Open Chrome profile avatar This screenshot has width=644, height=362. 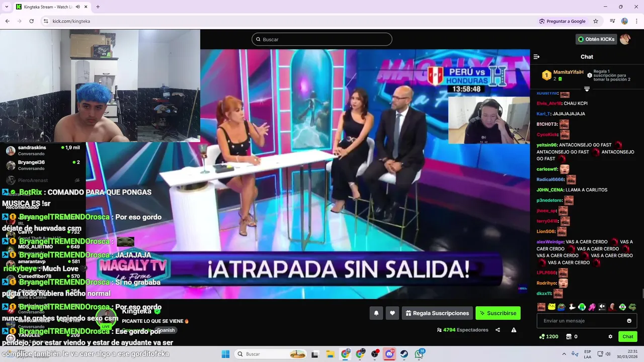[624, 21]
